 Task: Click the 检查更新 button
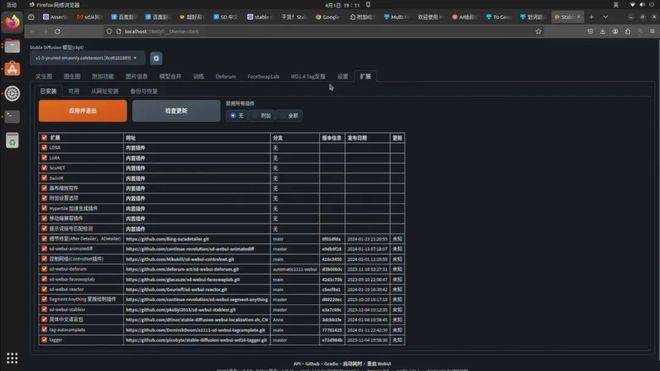pos(176,111)
